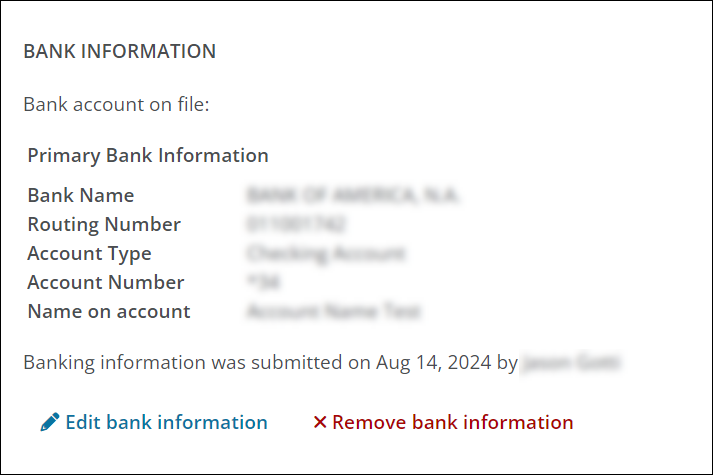Click the blurred Account Type value
This screenshot has width=713, height=475.
pyautogui.click(x=326, y=254)
